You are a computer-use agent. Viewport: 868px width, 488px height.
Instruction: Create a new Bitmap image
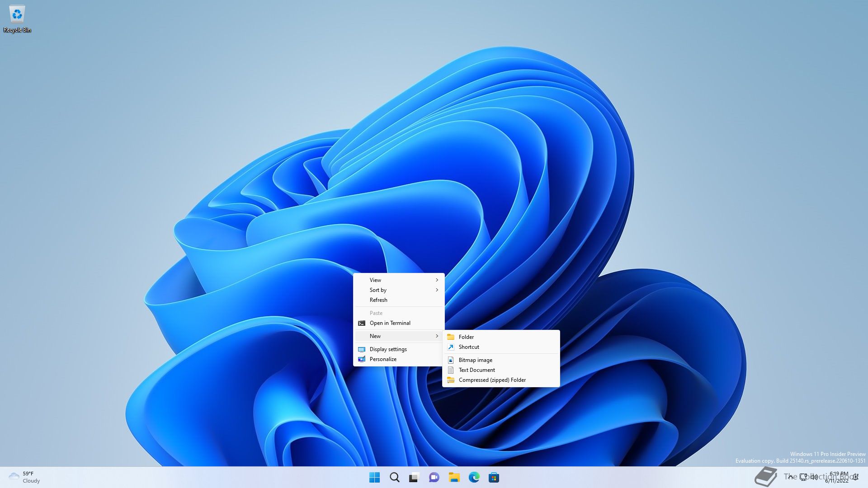501,360
